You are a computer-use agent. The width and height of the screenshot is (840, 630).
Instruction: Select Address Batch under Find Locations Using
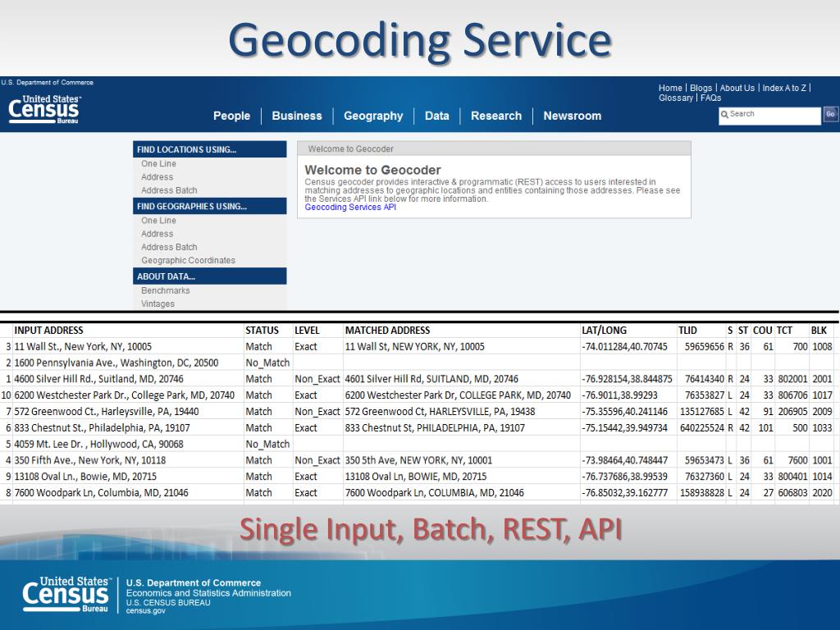[169, 190]
